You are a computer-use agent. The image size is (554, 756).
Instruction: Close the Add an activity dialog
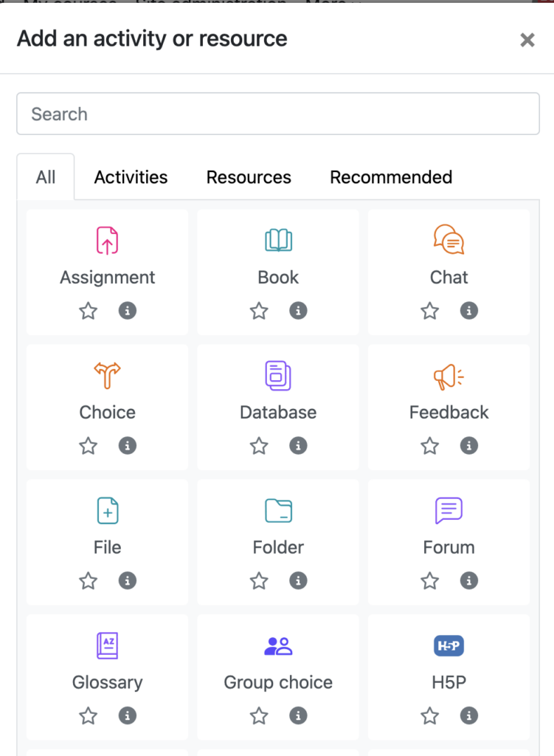click(x=527, y=40)
